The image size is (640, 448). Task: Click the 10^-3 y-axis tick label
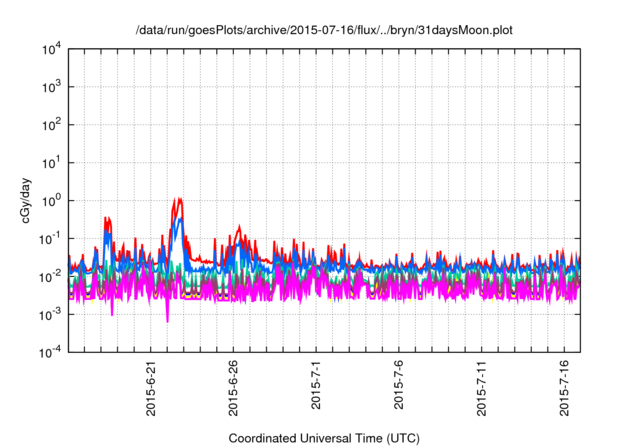click(x=51, y=313)
